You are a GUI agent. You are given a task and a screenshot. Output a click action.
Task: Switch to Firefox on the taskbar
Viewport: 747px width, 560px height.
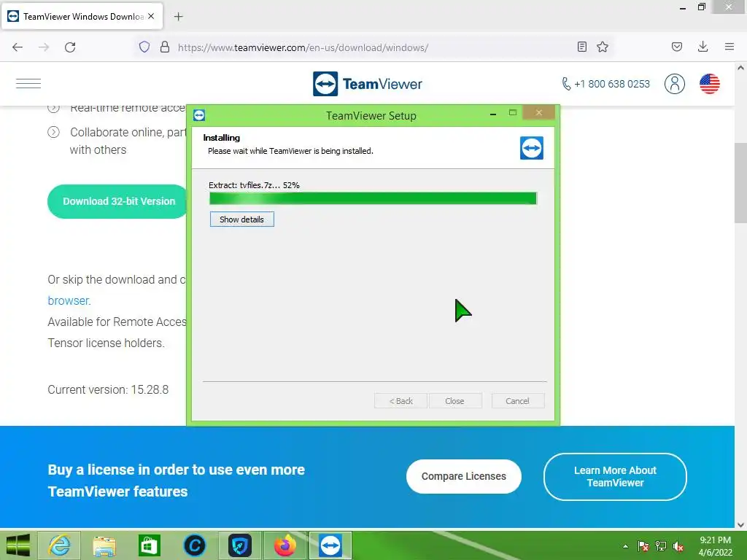point(285,545)
